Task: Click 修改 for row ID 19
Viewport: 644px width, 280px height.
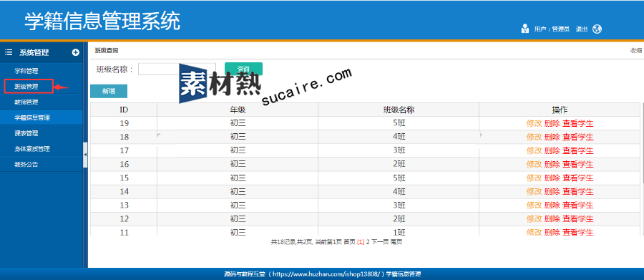Action: pyautogui.click(x=535, y=123)
